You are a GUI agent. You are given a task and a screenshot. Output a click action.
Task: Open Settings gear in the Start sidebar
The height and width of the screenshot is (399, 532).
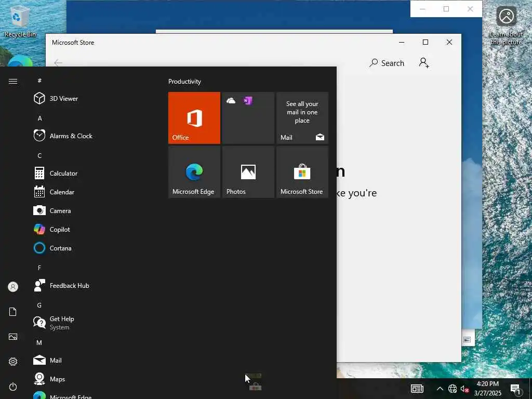13,362
